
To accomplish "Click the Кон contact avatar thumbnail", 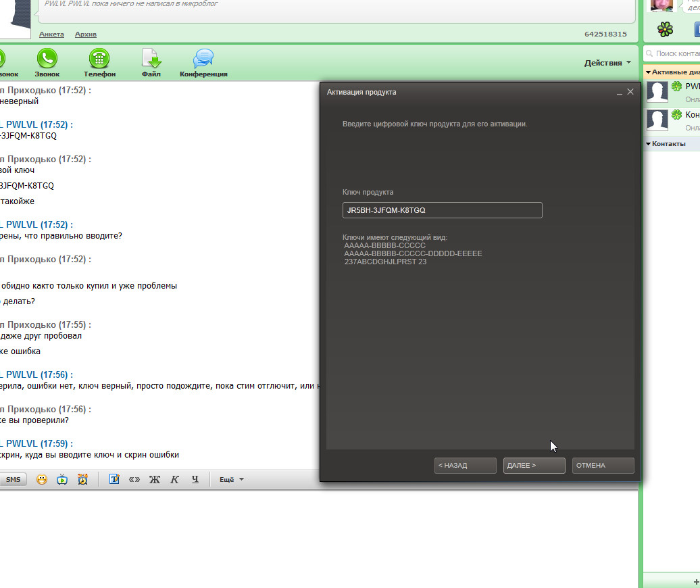I will click(x=657, y=120).
